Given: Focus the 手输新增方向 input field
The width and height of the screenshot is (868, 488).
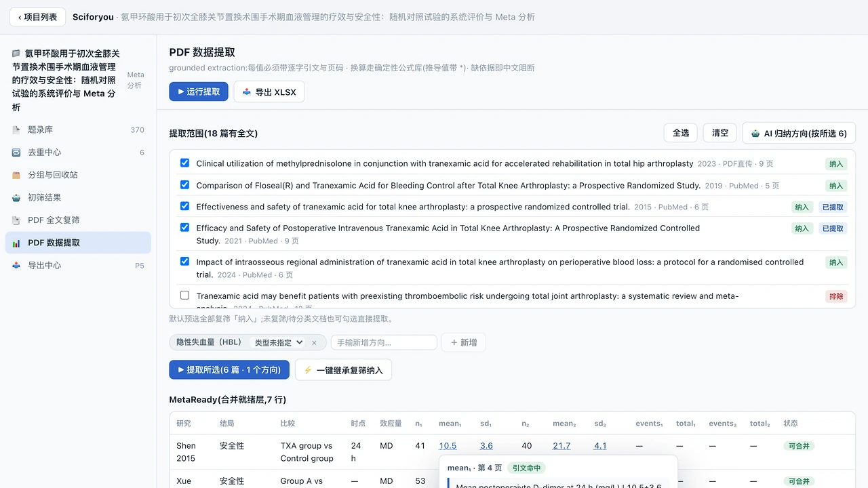Looking at the screenshot, I should point(384,343).
